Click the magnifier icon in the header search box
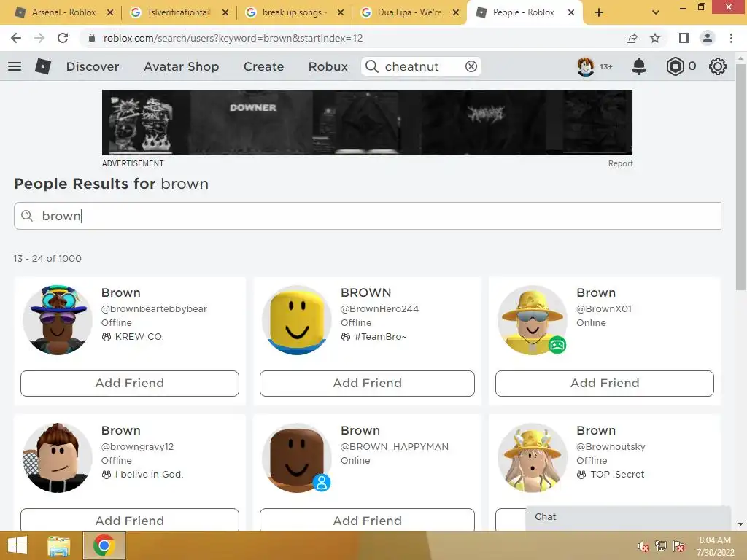The image size is (747, 560). (371, 66)
